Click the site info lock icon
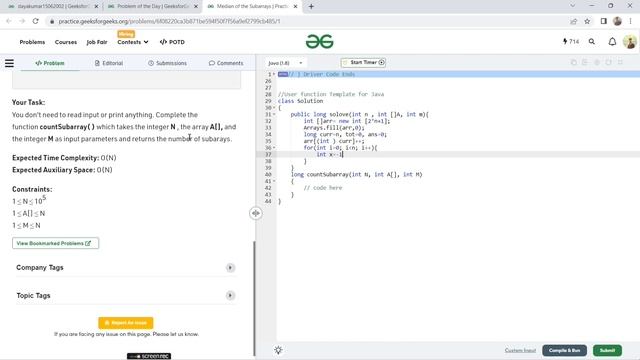Image resolution: width=640 pixels, height=360 pixels. pyautogui.click(x=52, y=21)
